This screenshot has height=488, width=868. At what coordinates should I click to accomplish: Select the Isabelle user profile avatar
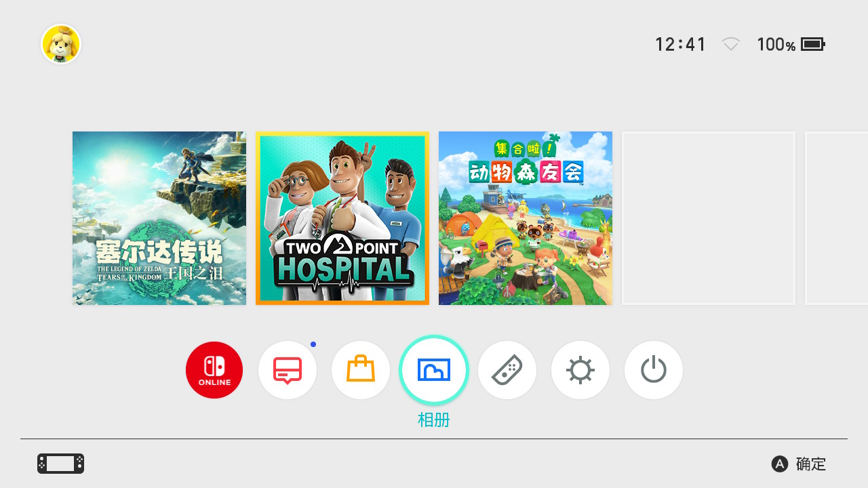coord(61,44)
